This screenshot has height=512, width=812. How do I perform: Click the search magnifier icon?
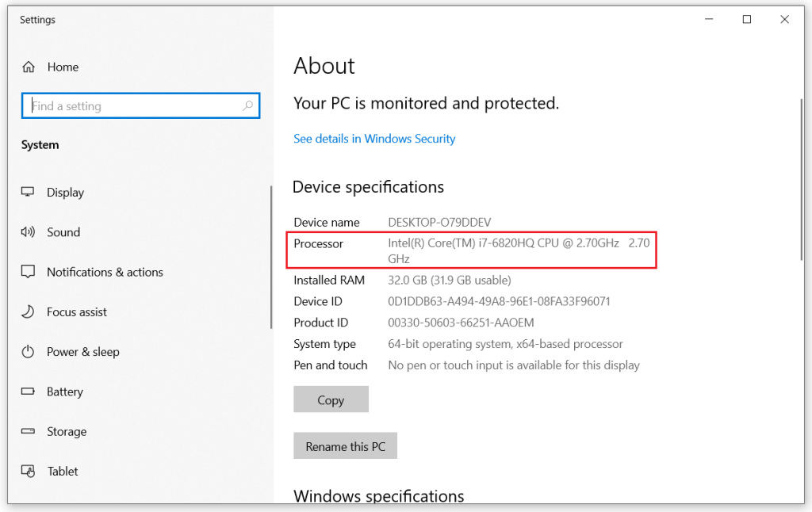(248, 105)
